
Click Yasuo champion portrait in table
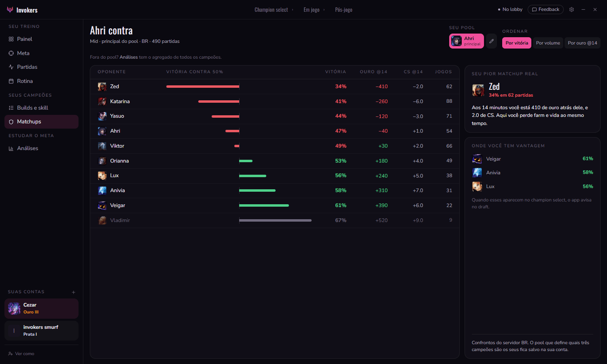(102, 116)
